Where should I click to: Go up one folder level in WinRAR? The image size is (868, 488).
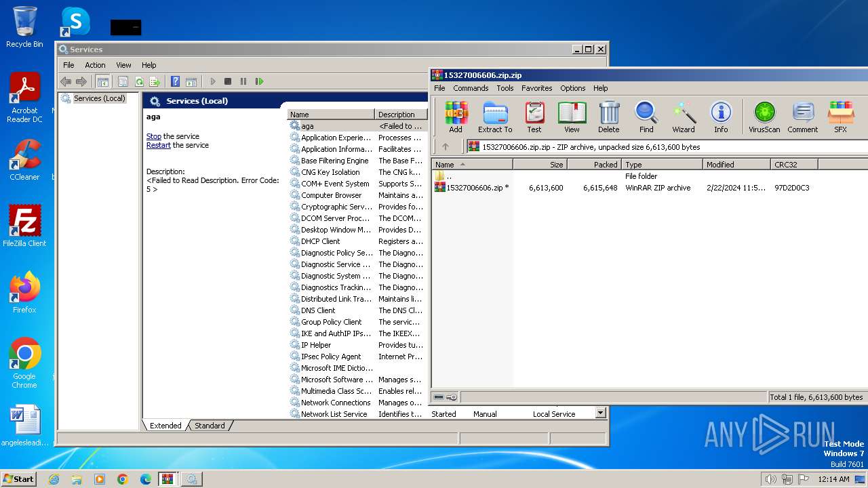[x=446, y=146]
